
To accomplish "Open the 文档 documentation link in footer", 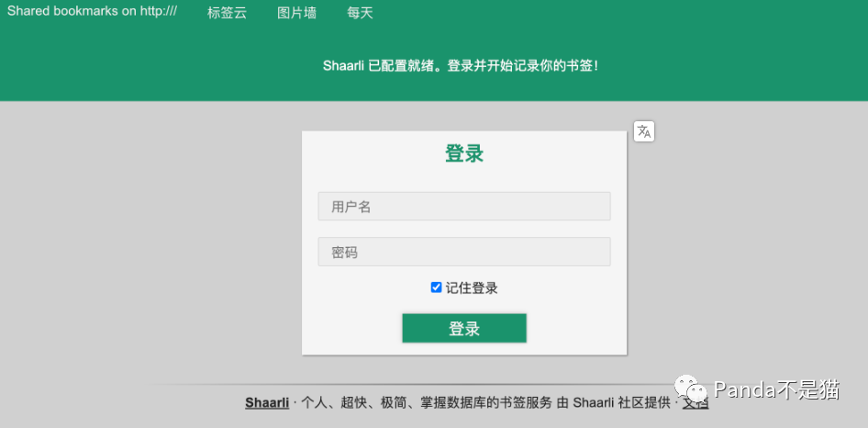I will (x=696, y=403).
